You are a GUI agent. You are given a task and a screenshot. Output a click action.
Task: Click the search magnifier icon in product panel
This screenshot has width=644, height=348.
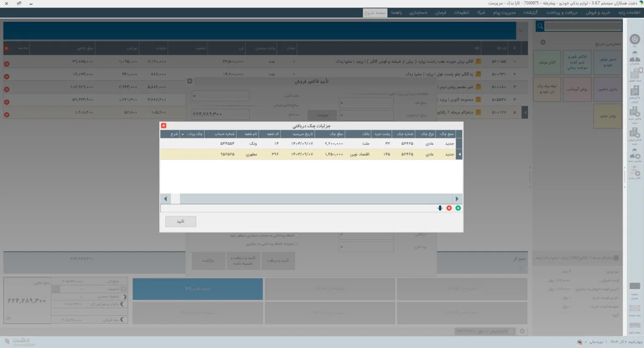pos(540,26)
